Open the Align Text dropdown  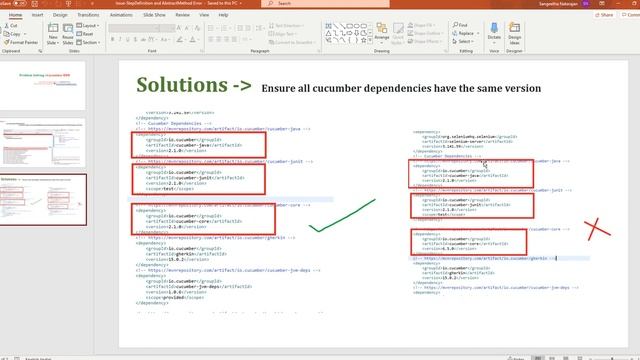(x=282, y=34)
